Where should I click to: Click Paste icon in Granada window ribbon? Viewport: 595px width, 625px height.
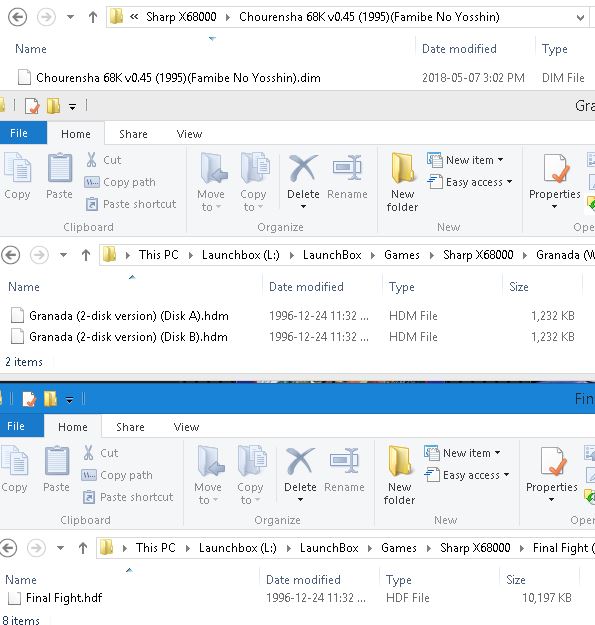click(x=59, y=176)
